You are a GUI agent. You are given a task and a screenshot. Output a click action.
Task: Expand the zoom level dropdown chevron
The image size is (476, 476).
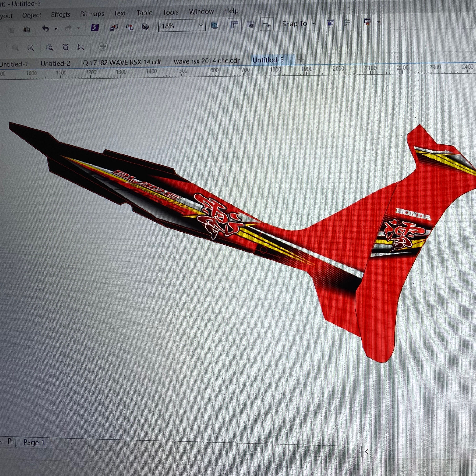click(x=201, y=25)
